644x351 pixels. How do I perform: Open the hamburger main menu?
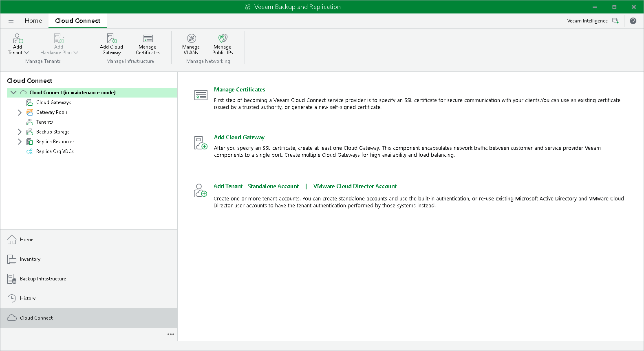point(11,21)
